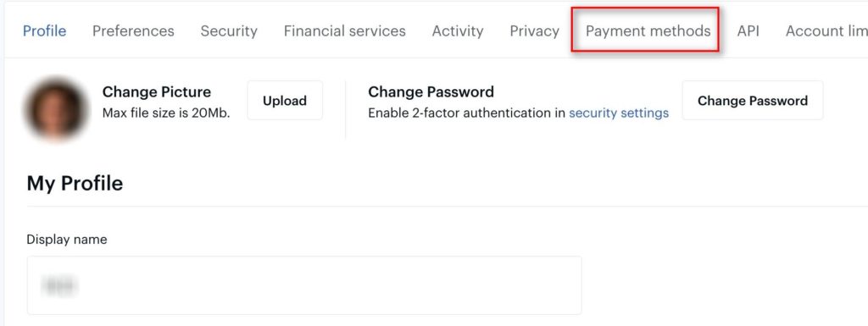
Task: Open the highlighted Payment methods tab
Action: 648,31
